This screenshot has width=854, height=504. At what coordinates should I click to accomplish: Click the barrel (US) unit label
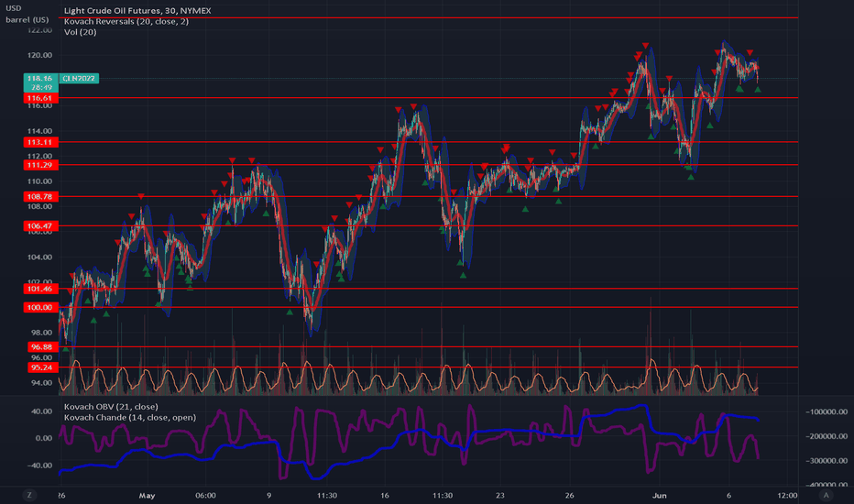[27, 19]
